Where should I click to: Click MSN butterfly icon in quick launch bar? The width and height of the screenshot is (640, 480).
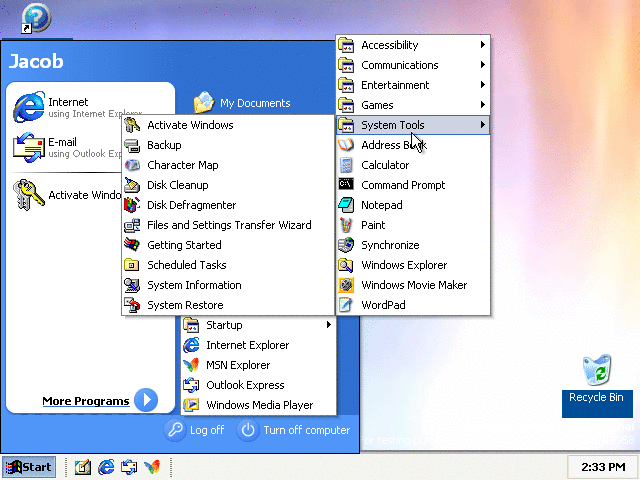(x=152, y=467)
